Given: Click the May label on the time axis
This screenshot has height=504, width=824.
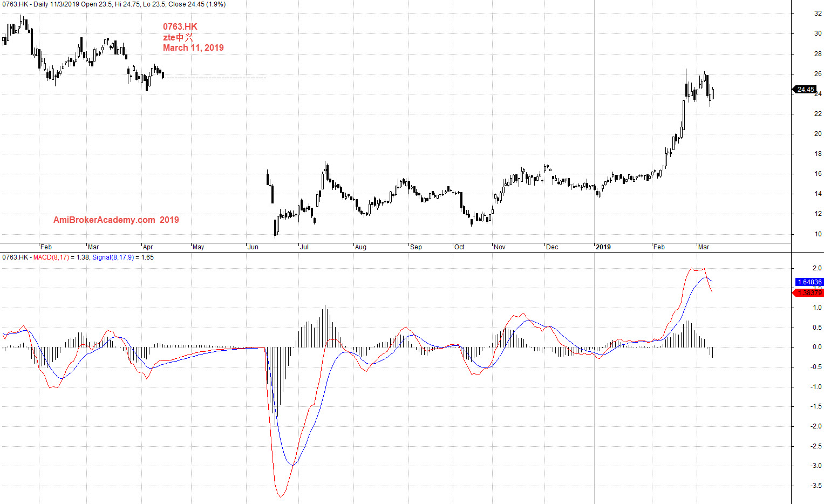Looking at the screenshot, I should (x=198, y=247).
